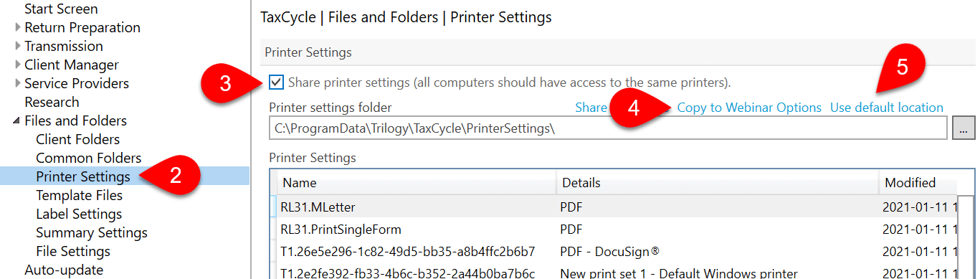Browse for printer settings folder with ellipsis button
Viewport: 980px width, 279px height.
pyautogui.click(x=964, y=129)
